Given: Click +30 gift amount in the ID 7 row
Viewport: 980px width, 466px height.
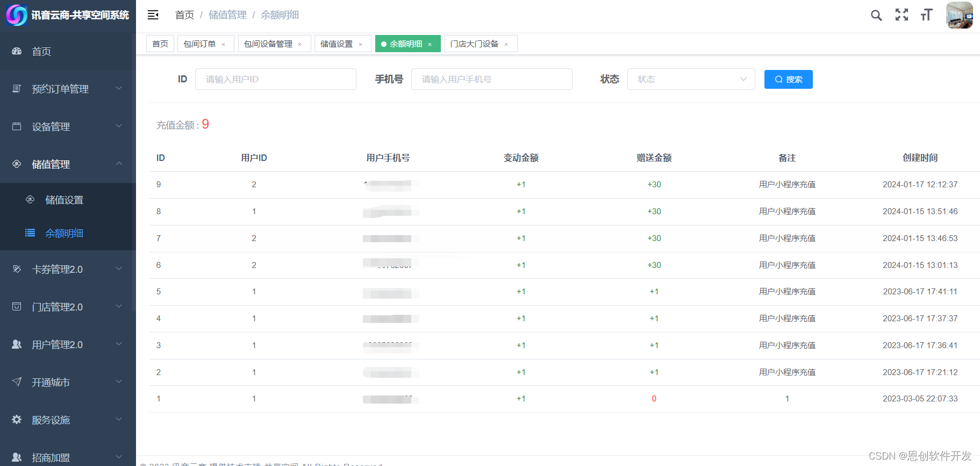Looking at the screenshot, I should (x=654, y=238).
